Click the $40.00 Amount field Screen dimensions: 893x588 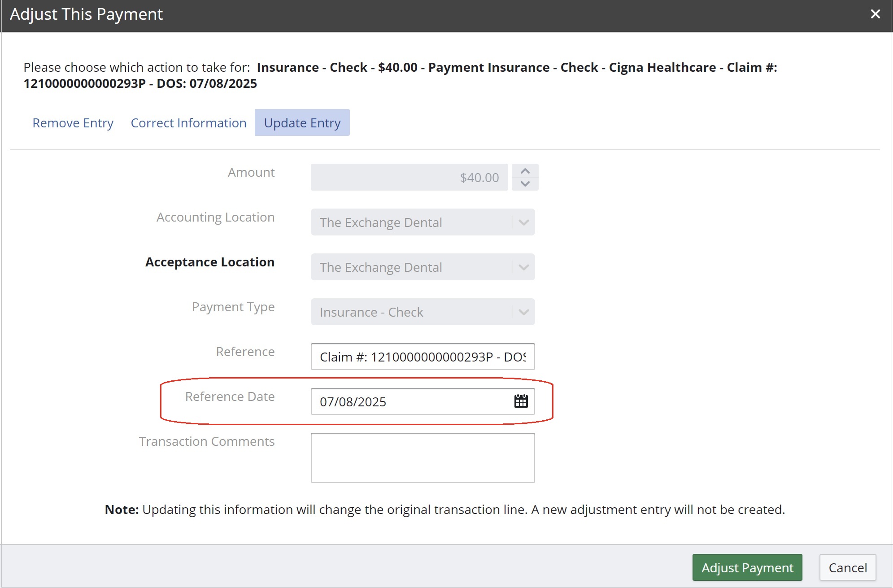coord(409,177)
